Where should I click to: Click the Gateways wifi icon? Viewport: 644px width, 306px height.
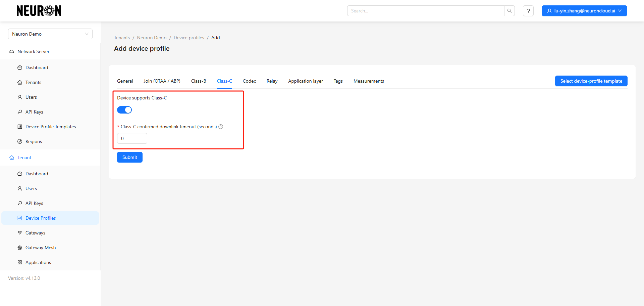20,233
